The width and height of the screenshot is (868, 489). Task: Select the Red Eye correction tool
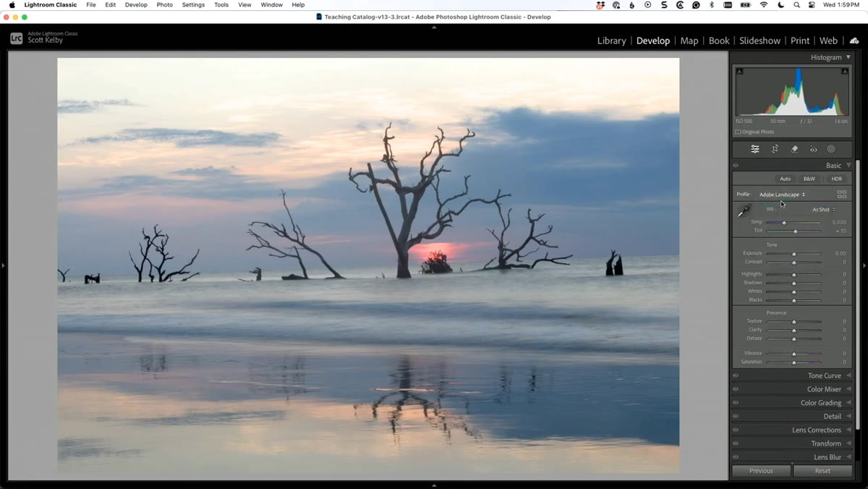pyautogui.click(x=813, y=149)
